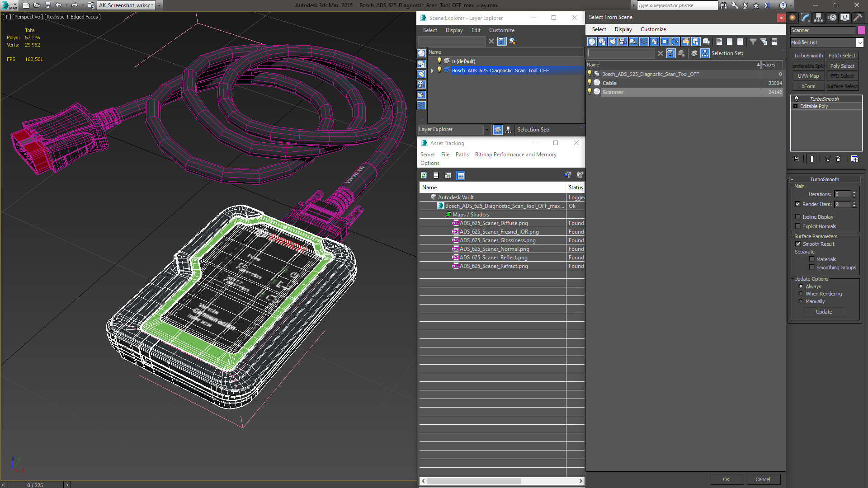The image size is (868, 488).
Task: Toggle Display Lights filter in Select From Scene
Action: (613, 42)
